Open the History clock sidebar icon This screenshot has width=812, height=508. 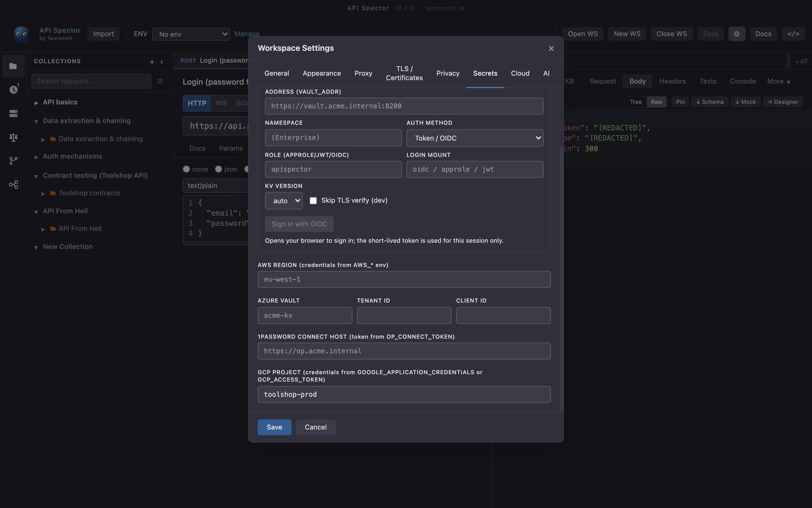[14, 89]
